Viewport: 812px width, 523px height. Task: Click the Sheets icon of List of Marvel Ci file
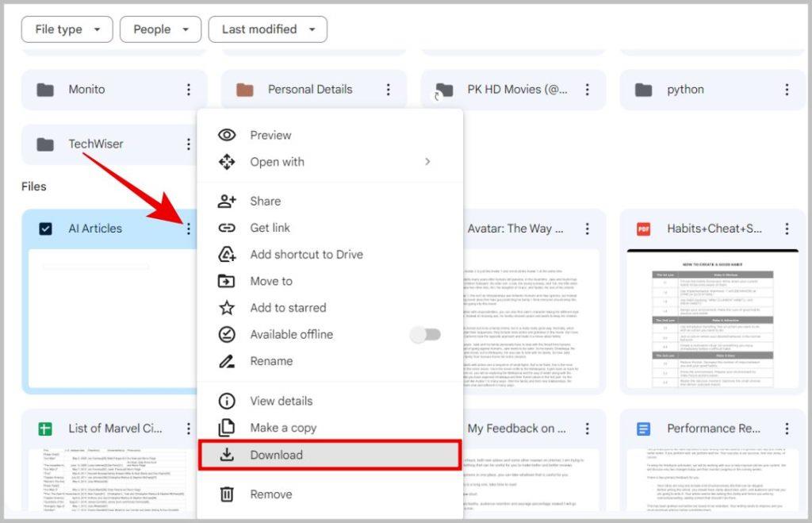tap(45, 429)
